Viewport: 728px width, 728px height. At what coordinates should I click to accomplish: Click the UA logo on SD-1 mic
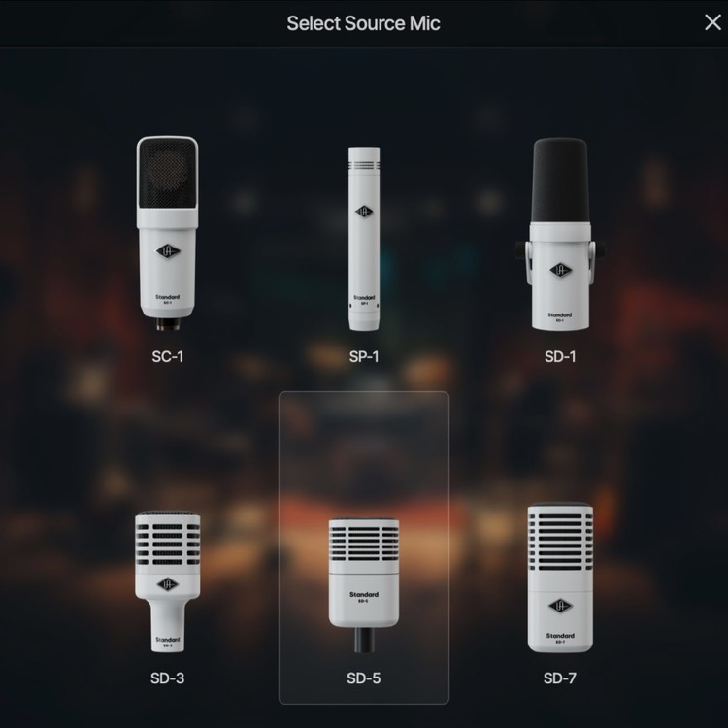point(560,270)
